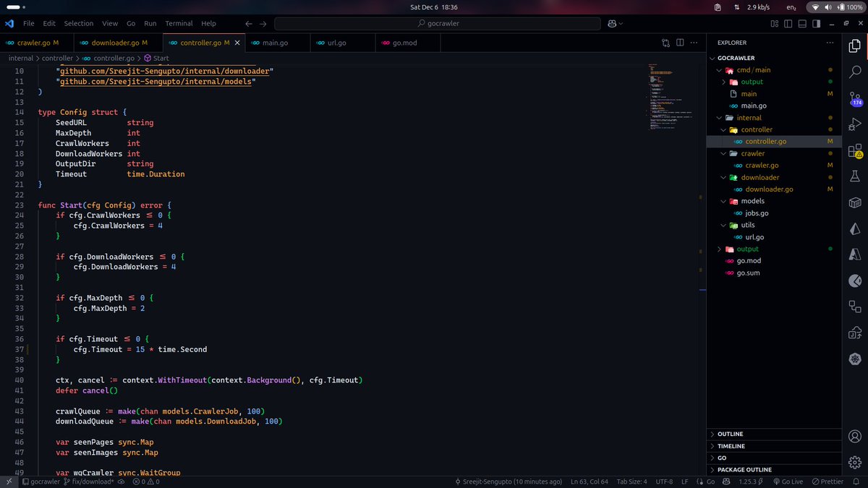Toggle the primary sidebar layout icon
Viewport: 868px width, 488px height.
[788, 24]
